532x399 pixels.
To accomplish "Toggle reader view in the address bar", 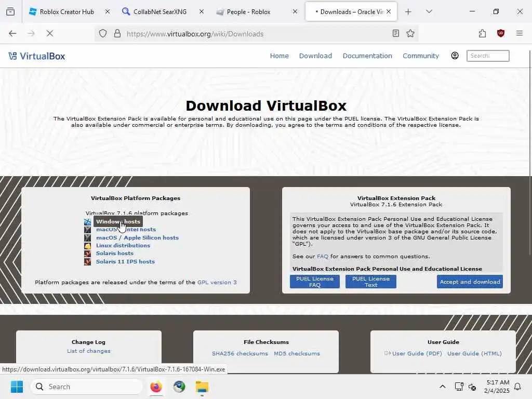I will [x=395, y=33].
